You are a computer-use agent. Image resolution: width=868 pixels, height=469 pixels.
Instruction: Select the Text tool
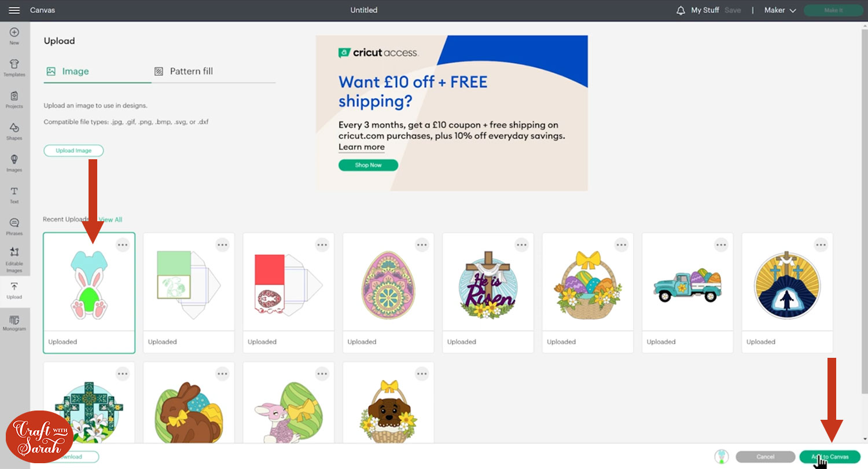click(14, 196)
